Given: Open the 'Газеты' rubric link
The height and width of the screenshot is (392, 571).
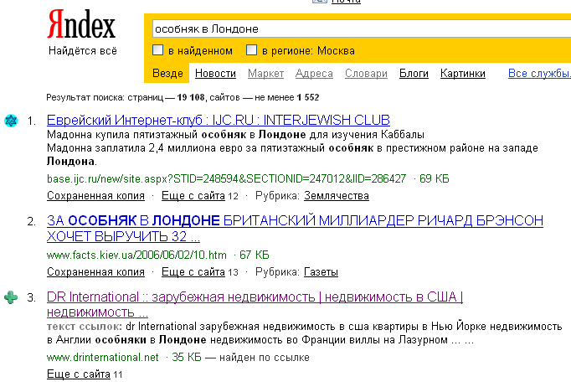Looking at the screenshot, I should (321, 271).
